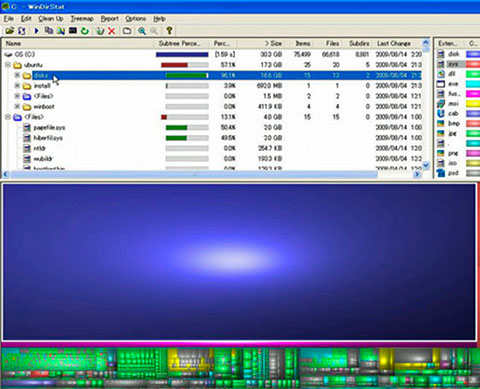This screenshot has height=389, width=480.
Task: Expand the disks folder node
Action: tap(17, 75)
